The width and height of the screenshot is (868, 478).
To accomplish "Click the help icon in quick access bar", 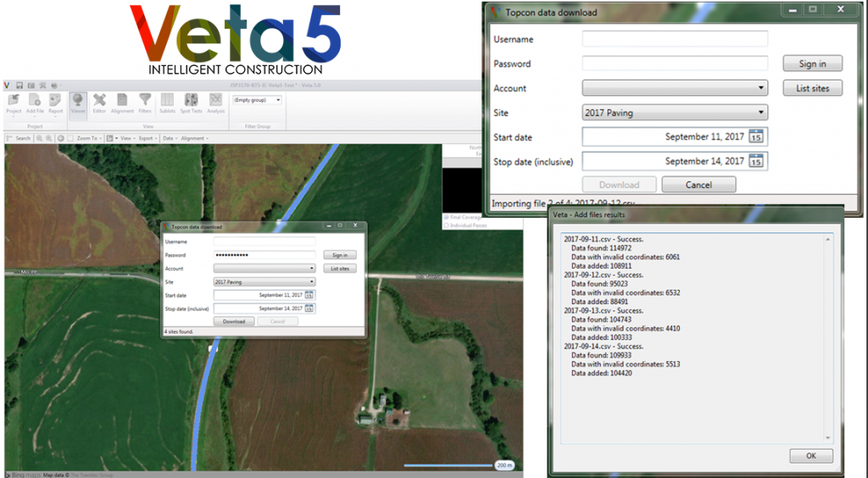I will click(x=54, y=86).
